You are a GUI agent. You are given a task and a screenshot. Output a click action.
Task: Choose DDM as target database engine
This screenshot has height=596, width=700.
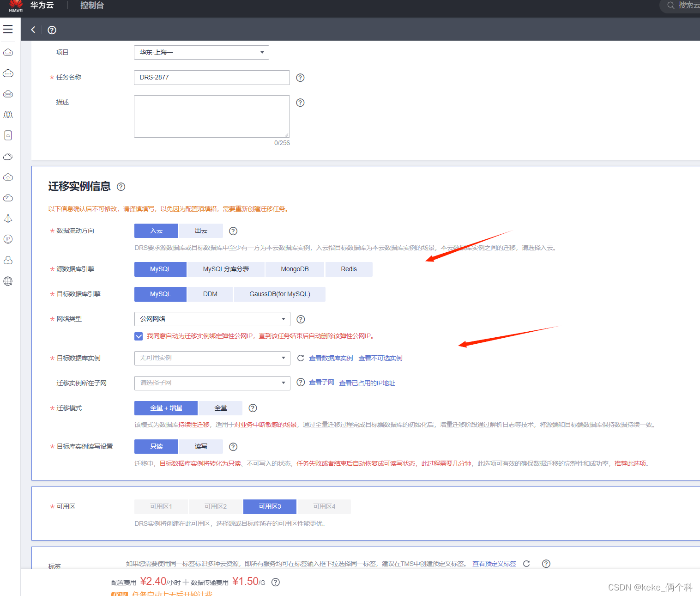pyautogui.click(x=210, y=294)
